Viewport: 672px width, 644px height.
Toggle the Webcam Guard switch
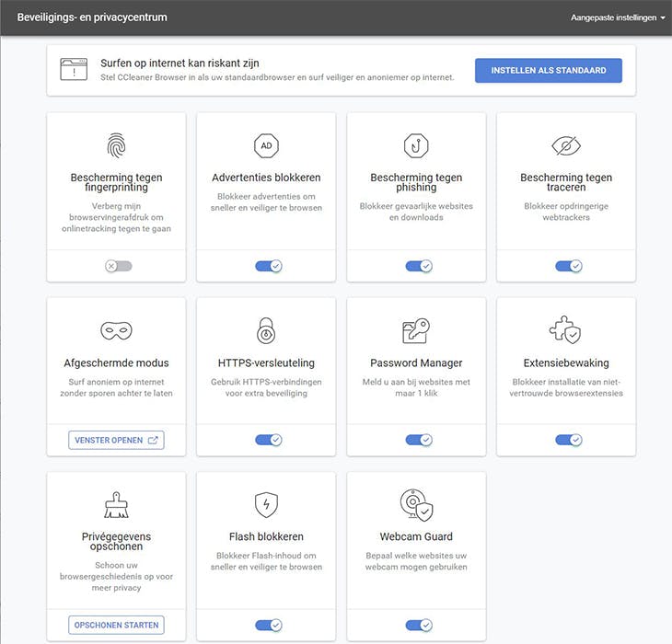coord(419,626)
